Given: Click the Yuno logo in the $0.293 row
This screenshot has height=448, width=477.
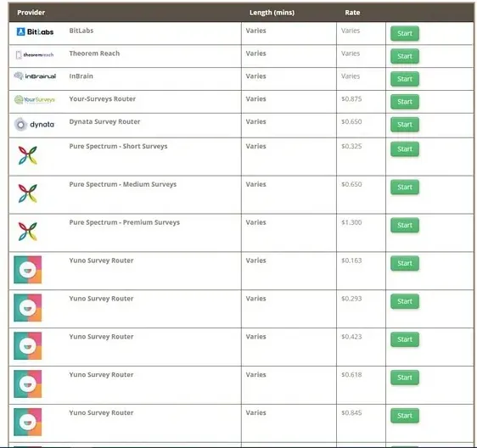Looking at the screenshot, I should (28, 308).
